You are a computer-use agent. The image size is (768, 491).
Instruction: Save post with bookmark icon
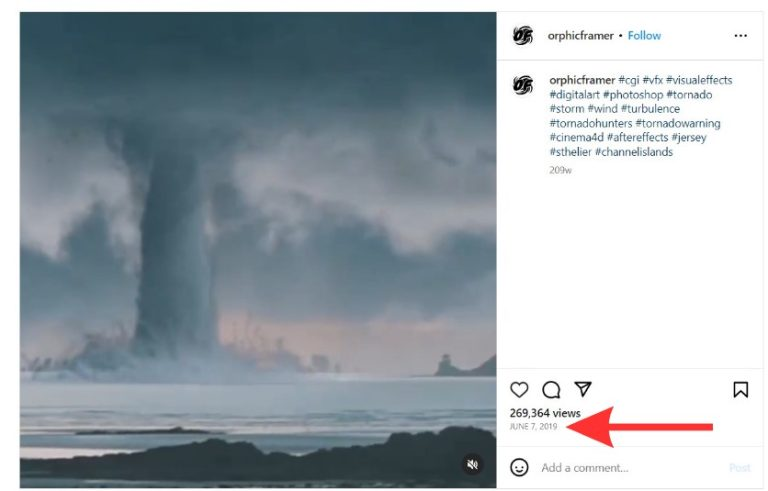pyautogui.click(x=740, y=390)
